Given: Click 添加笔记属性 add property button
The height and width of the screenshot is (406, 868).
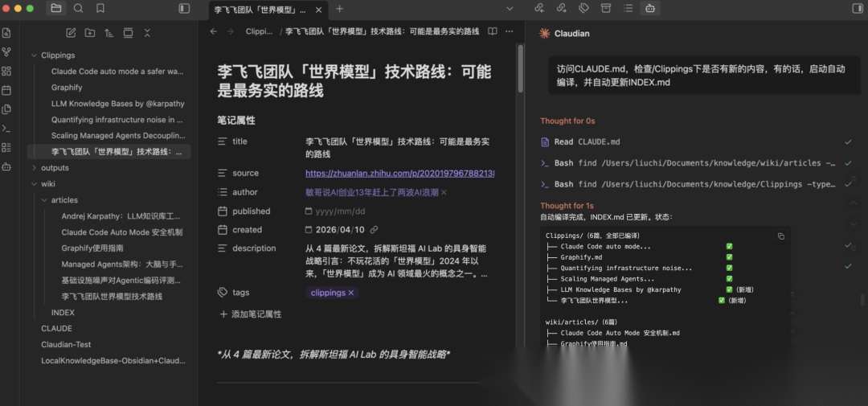Looking at the screenshot, I should 251,314.
